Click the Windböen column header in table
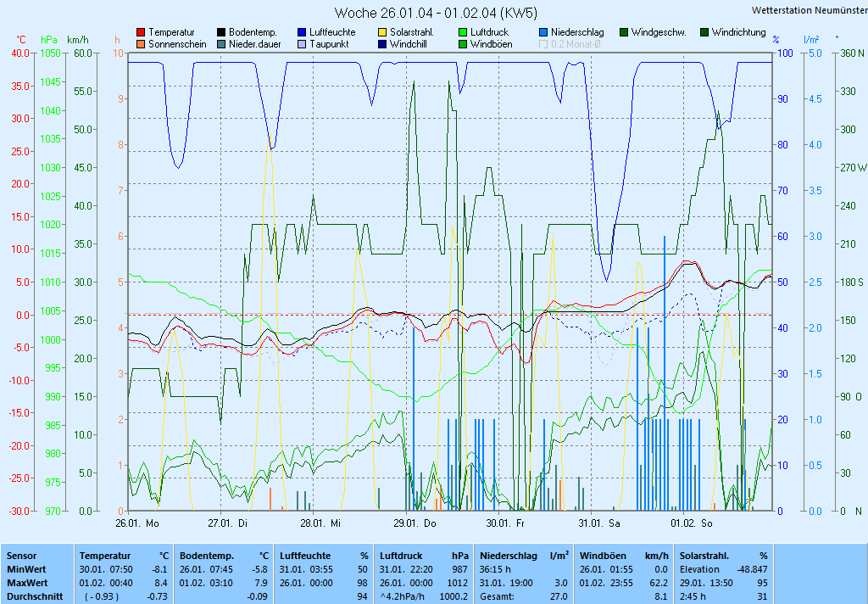868x604 pixels. 603,556
